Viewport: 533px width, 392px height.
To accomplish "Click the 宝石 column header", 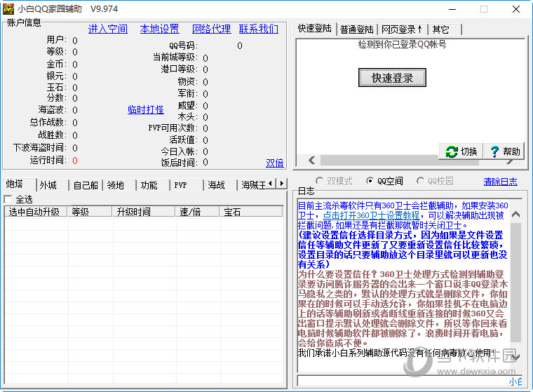I will click(251, 212).
